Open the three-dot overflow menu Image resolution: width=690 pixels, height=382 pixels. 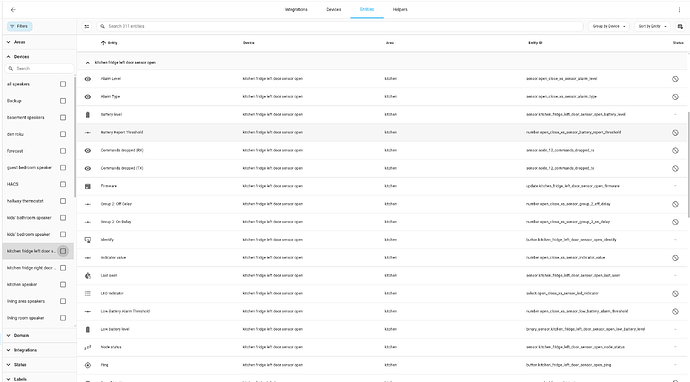(x=679, y=10)
